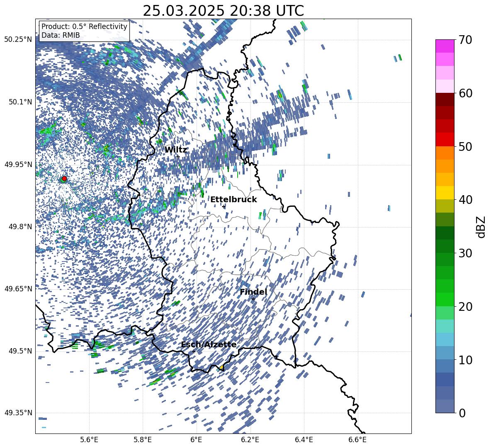The image size is (491, 448).
Task: Click the 6.6°E longitude label
Action: click(357, 440)
